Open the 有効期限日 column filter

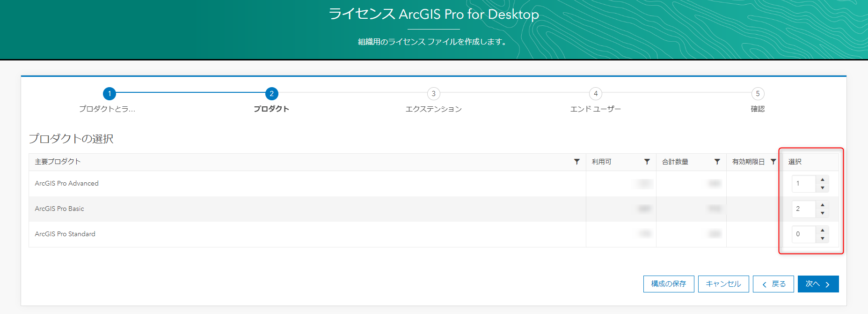773,162
